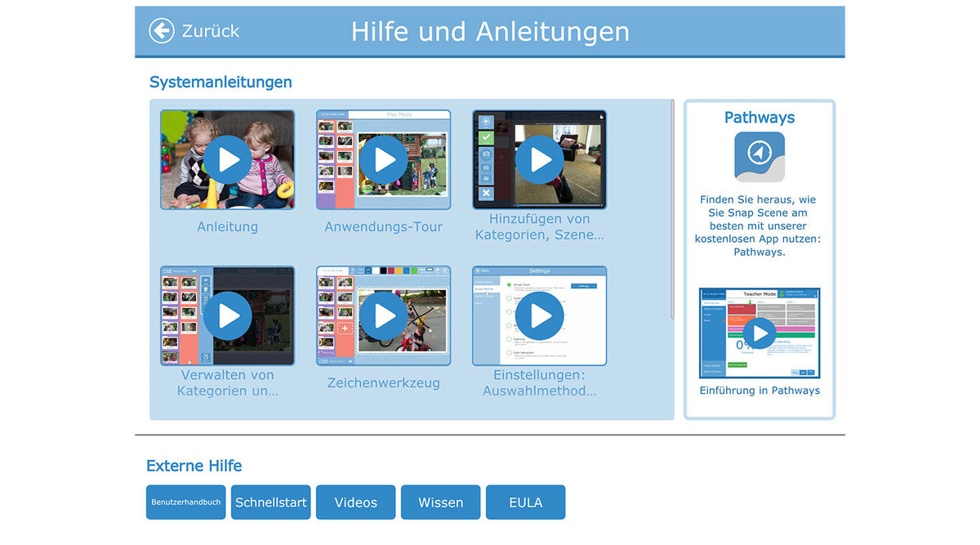The image size is (980, 545).
Task: Open the Benutzerhandbuch
Action: click(185, 503)
